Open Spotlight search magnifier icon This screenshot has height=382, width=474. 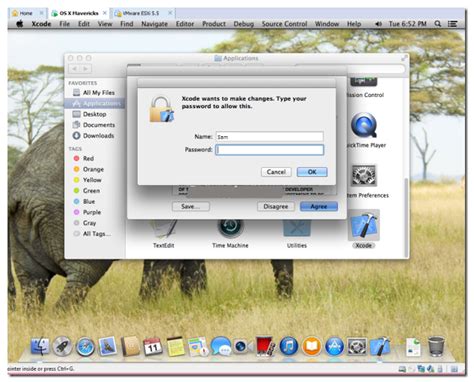tap(438, 24)
